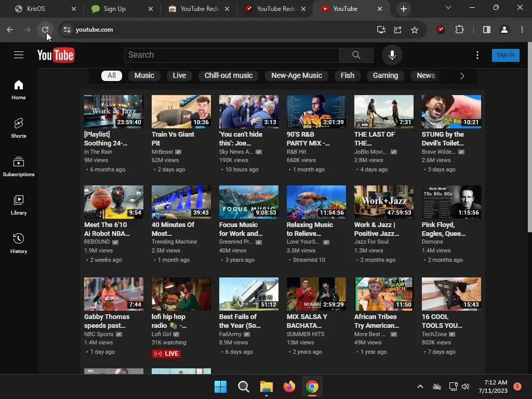Open African Tribes 11:50 thumbnail
Viewport: 532px width, 399px height.
tap(384, 294)
